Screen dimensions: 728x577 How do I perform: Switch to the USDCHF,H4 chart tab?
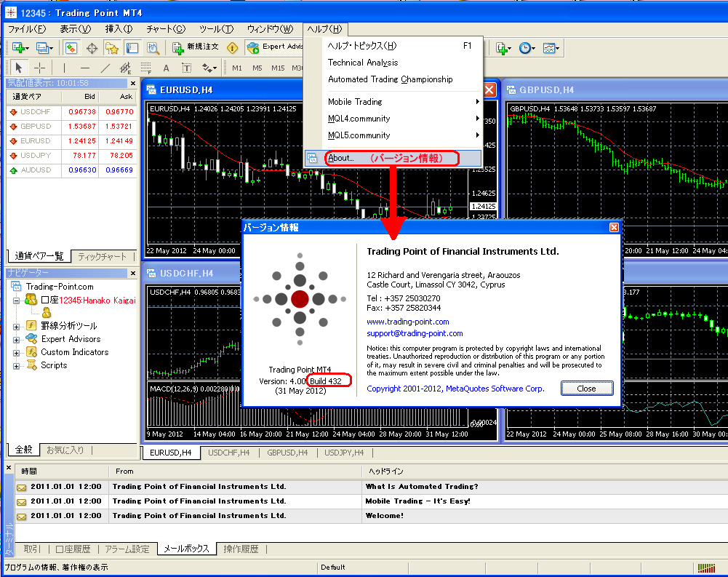coord(229,453)
